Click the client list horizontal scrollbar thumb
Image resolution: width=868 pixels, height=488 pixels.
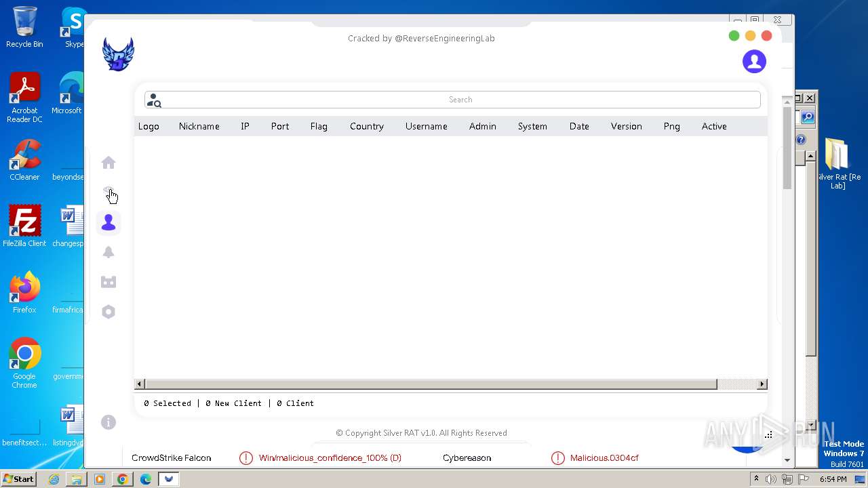431,384
